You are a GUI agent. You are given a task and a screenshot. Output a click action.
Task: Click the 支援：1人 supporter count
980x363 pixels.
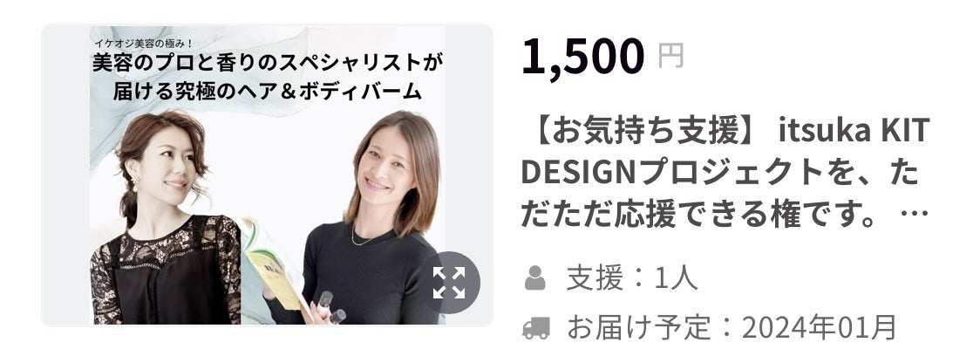tap(632, 278)
